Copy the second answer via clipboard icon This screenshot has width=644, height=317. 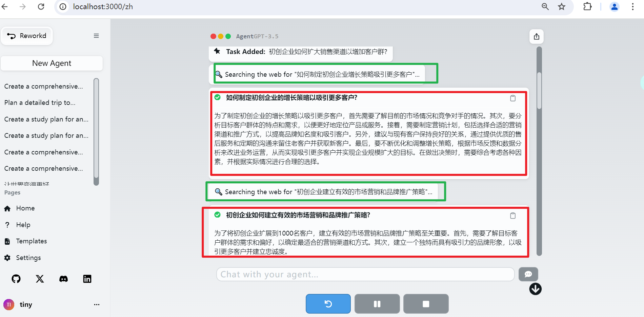(x=513, y=216)
